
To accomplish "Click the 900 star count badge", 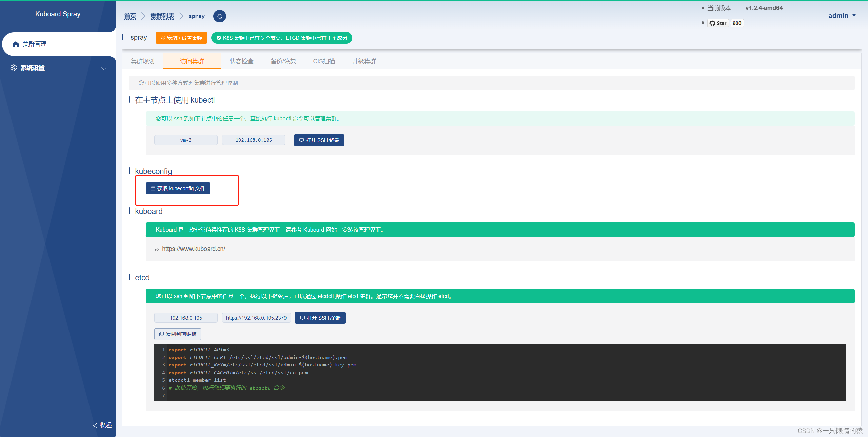I will click(x=736, y=23).
